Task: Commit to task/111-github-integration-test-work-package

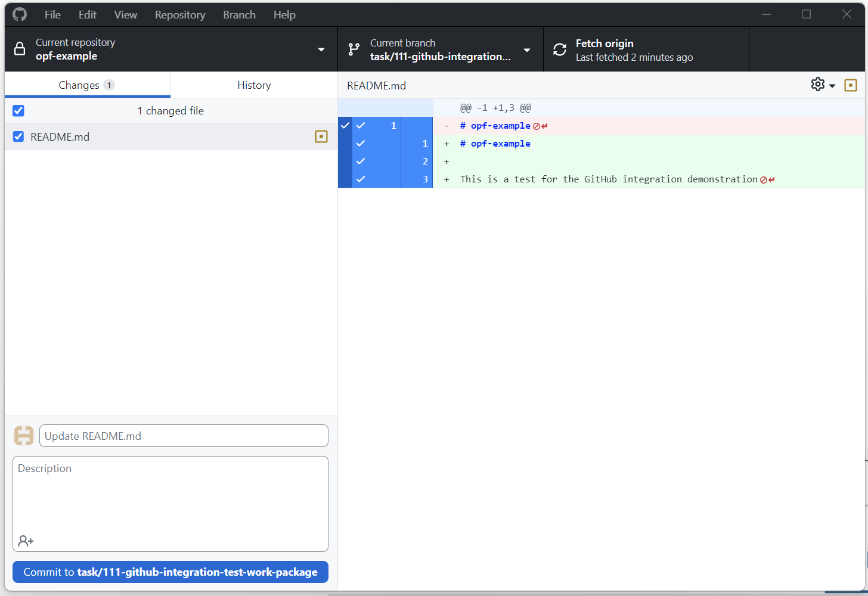Action: pyautogui.click(x=170, y=572)
